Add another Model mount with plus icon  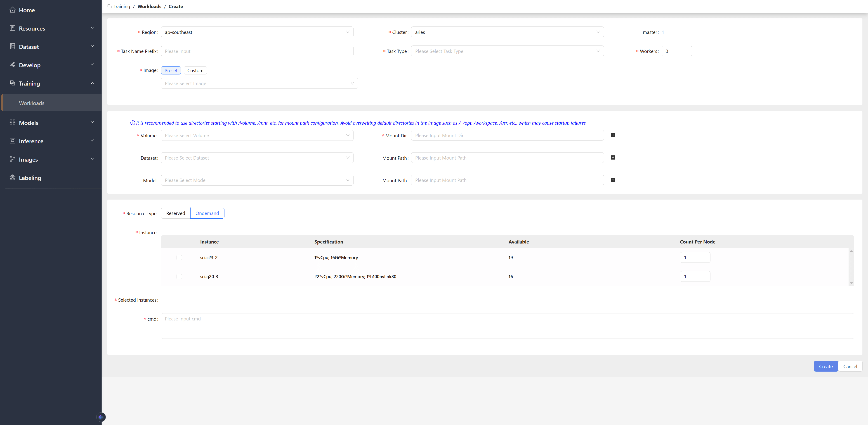(613, 180)
